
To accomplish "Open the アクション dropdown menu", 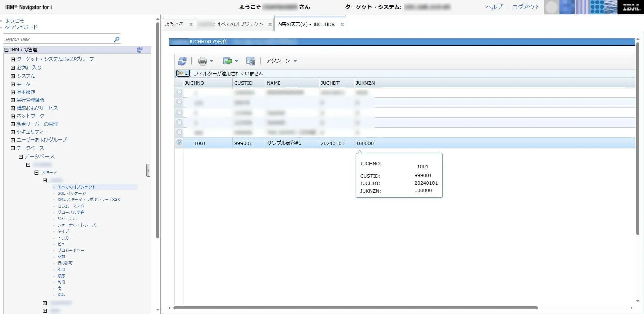I will click(x=282, y=61).
